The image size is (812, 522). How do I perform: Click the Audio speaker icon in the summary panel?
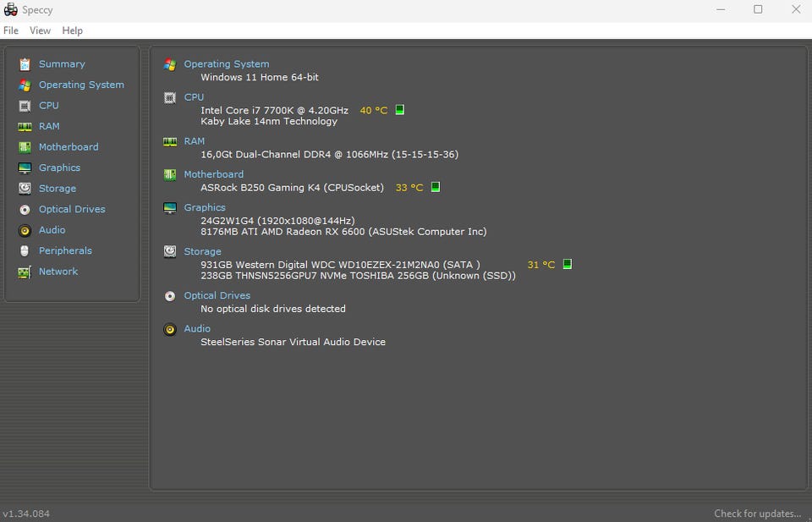(170, 329)
